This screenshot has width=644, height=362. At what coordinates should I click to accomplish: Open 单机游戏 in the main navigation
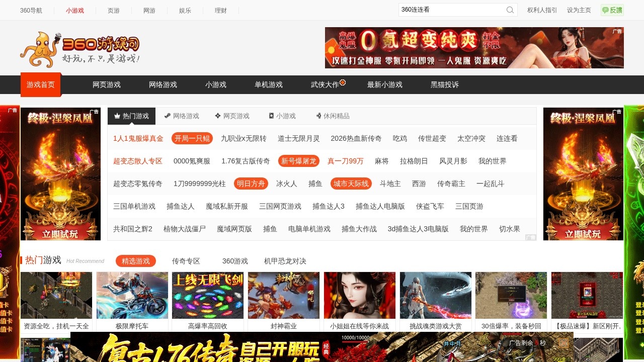pyautogui.click(x=269, y=85)
